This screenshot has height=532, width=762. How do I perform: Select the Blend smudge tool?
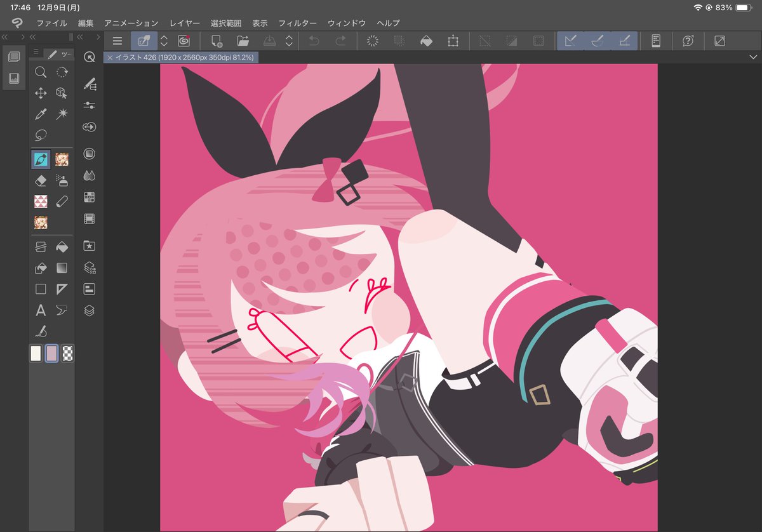click(62, 201)
